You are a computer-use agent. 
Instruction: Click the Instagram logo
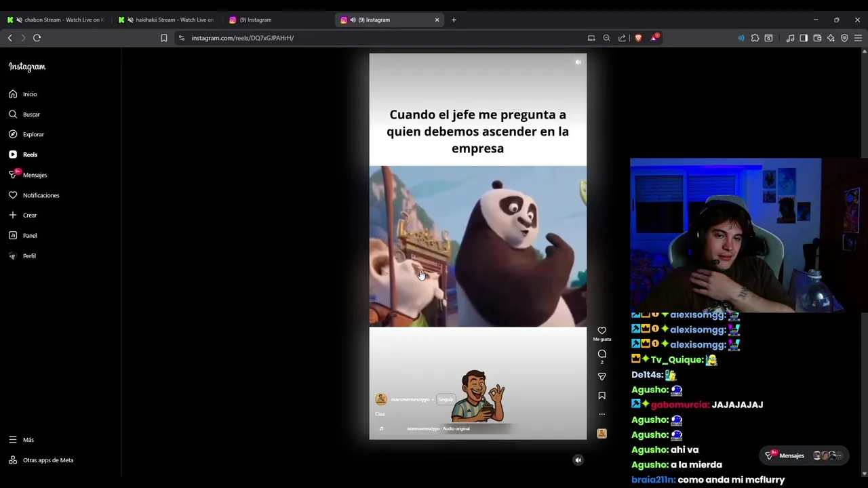pos(27,66)
